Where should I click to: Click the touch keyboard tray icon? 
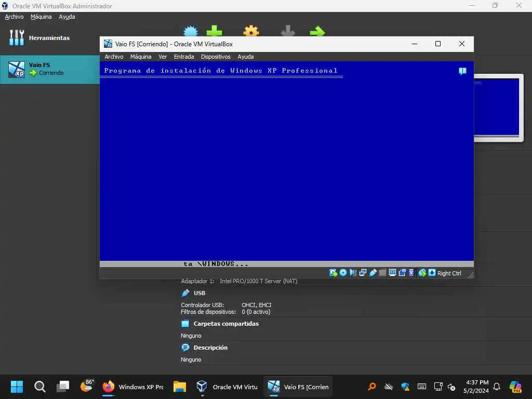(x=422, y=387)
